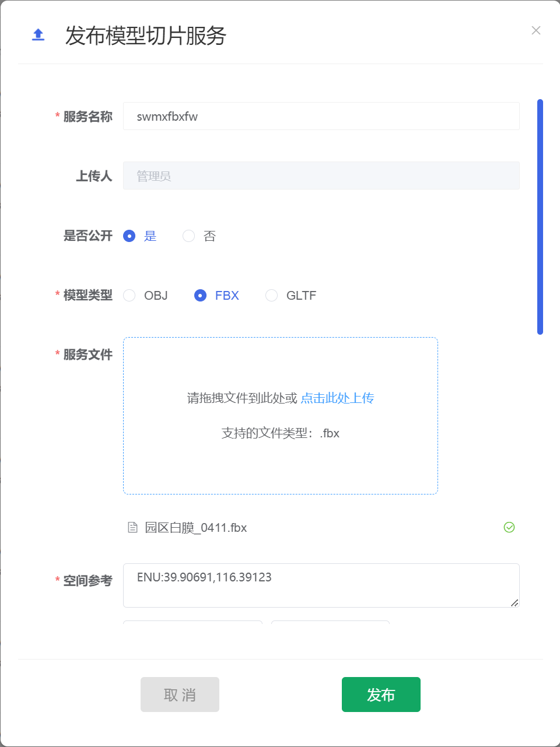
Task: Click the blue upload icon in dialog header
Action: coord(38,35)
